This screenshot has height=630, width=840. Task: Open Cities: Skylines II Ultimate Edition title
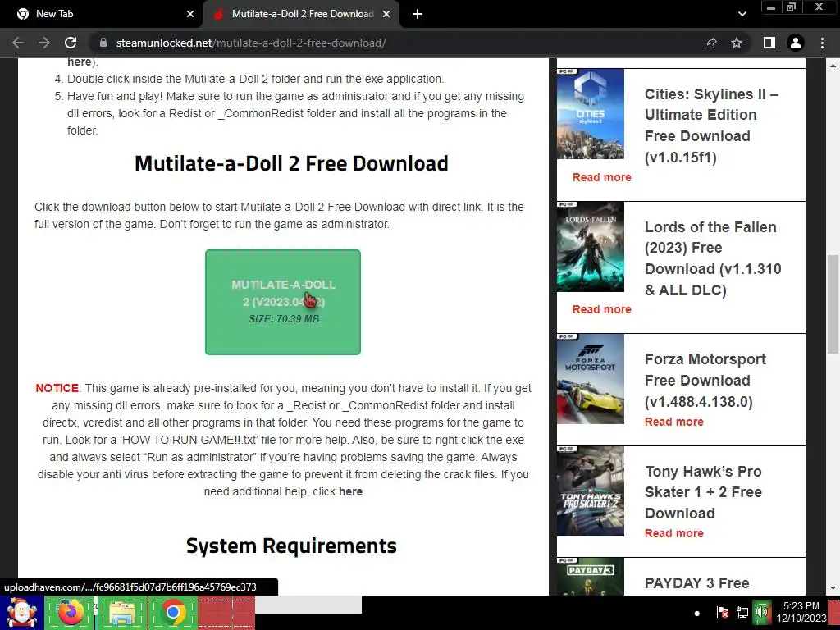click(x=712, y=126)
